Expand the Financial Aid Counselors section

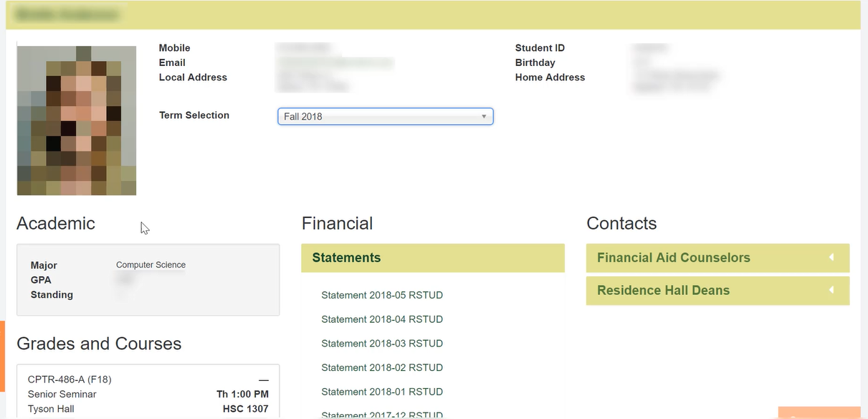673,258
